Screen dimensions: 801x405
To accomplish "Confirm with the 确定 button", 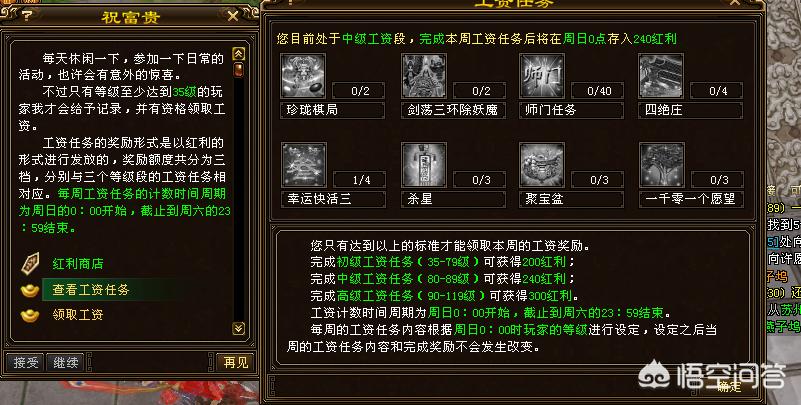I will pos(728,386).
